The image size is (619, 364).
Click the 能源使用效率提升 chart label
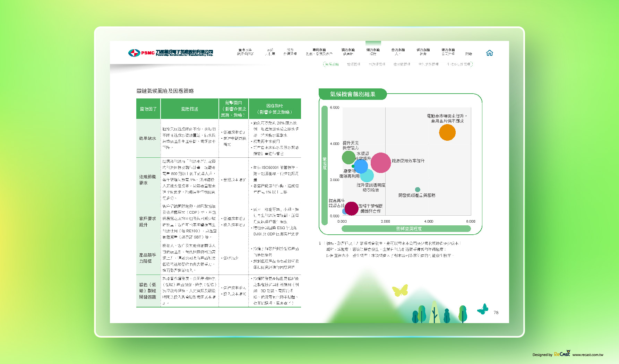click(x=408, y=161)
